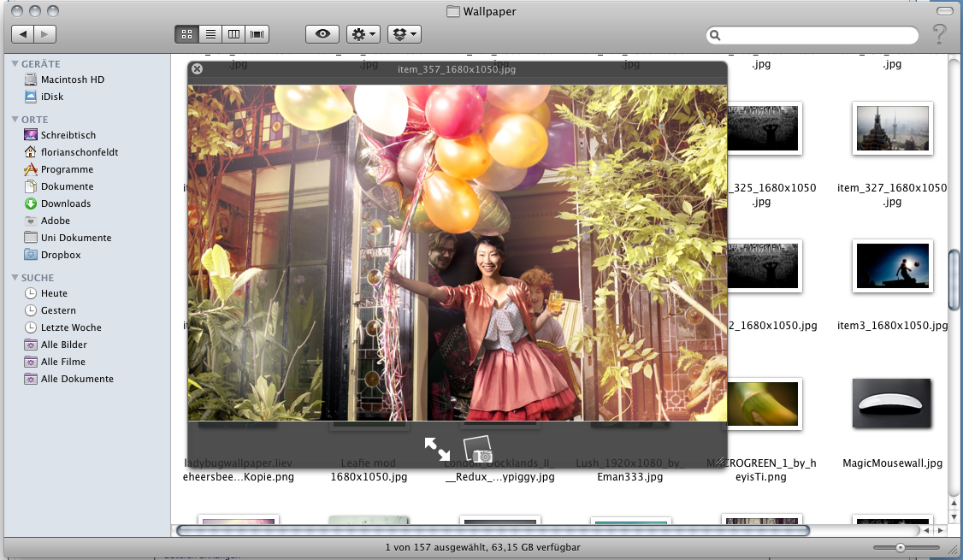Go forward with the right arrow button
This screenshot has height=560, width=963.
click(44, 34)
